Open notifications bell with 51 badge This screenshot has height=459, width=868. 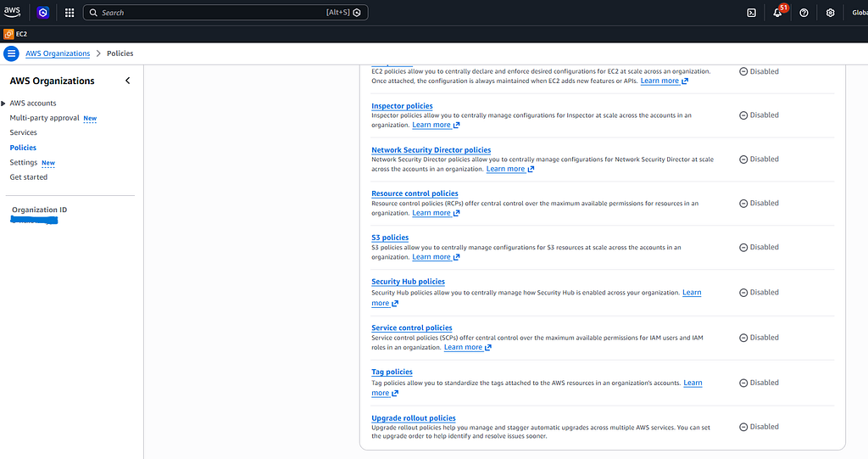tap(778, 12)
